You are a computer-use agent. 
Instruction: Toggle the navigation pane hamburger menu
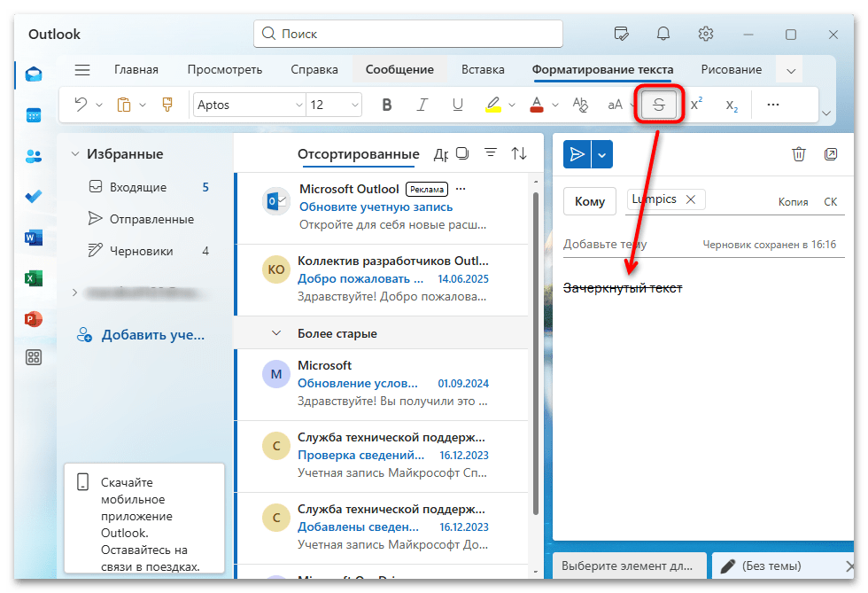tap(82, 70)
